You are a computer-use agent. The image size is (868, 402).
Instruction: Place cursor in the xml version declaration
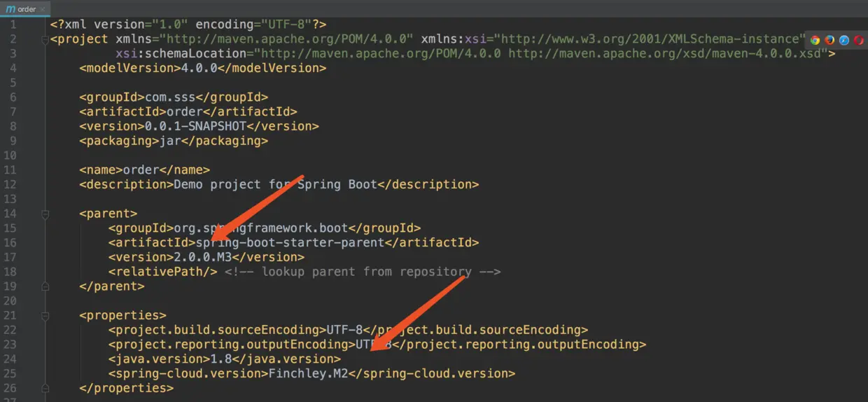188,25
